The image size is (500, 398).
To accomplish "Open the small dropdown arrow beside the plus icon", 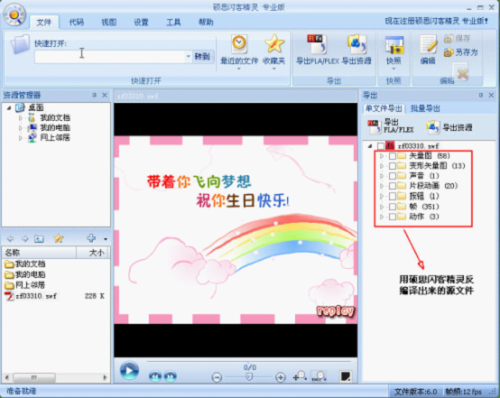I will 106,239.
